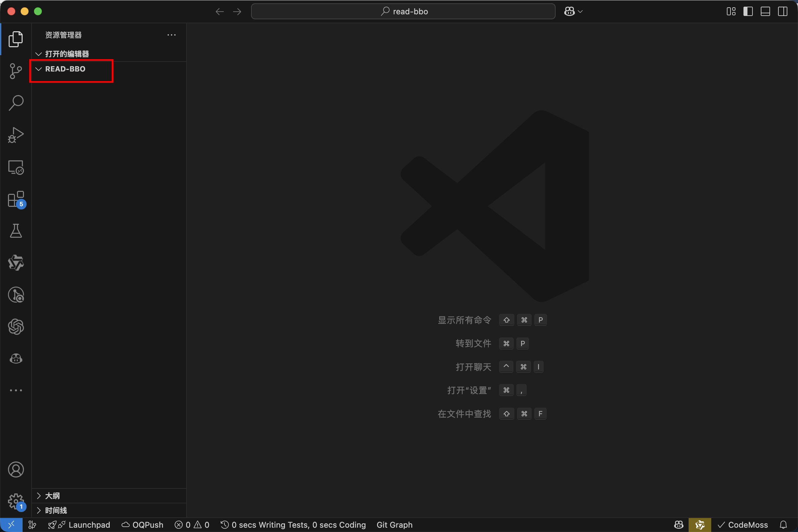
Task: Click Git Graph in status bar
Action: (394, 525)
